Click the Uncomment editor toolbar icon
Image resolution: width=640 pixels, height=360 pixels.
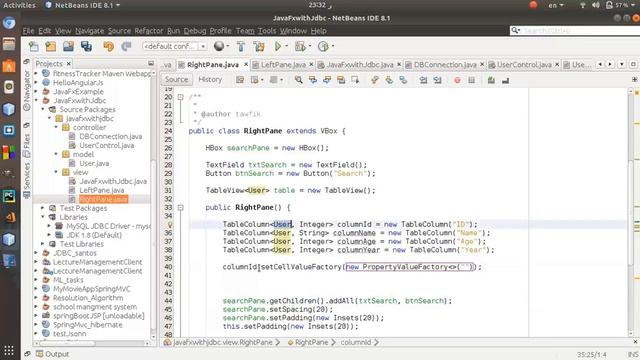[505, 80]
